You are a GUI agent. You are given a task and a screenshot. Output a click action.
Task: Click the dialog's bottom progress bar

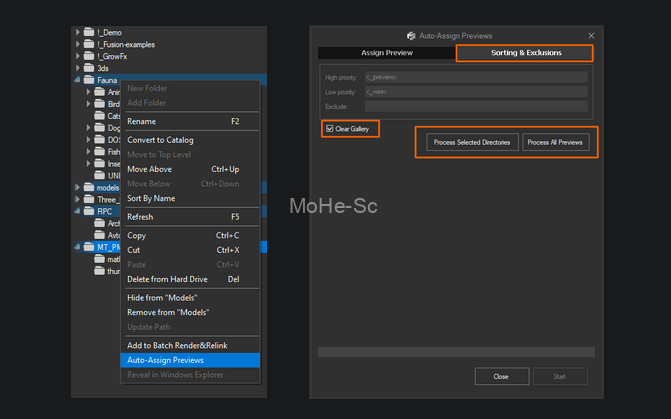point(455,352)
